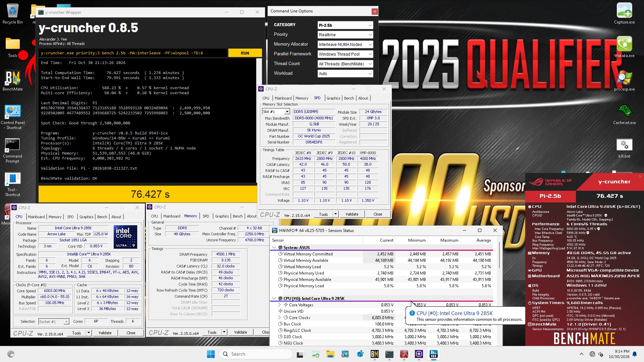Open the muted volume icon in system tray

(x=601, y=354)
